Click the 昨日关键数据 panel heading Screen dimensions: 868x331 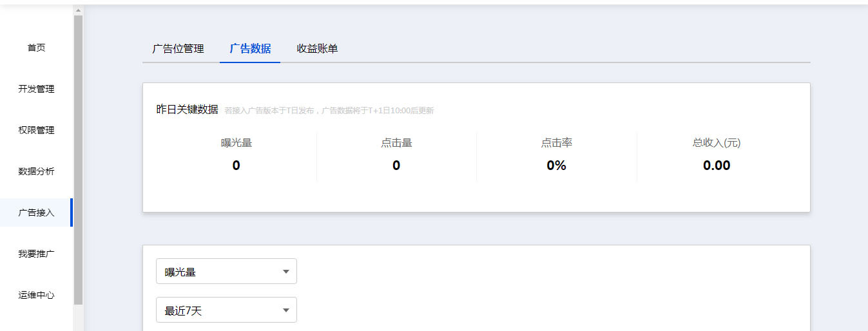click(188, 109)
